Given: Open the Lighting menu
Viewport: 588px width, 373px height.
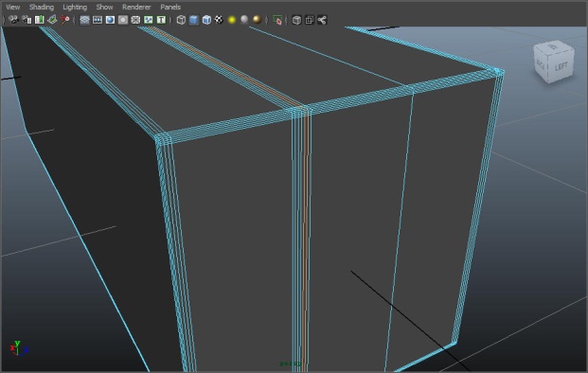Looking at the screenshot, I should tap(75, 7).
